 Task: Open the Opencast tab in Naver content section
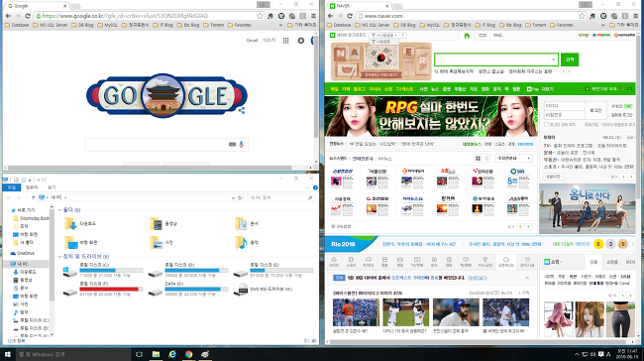click(506, 262)
